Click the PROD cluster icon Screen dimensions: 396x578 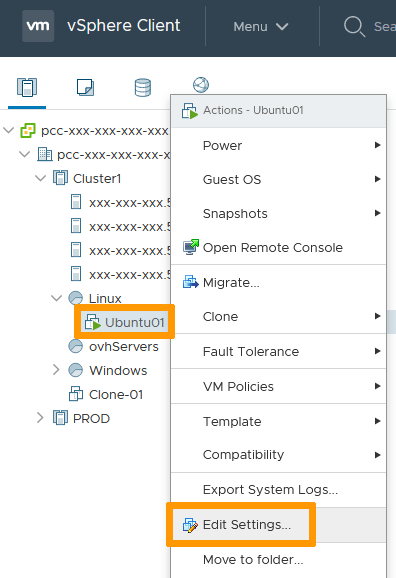tap(60, 418)
